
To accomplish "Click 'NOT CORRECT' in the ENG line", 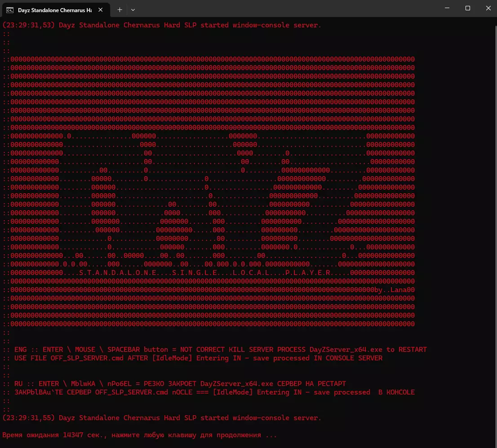I will coord(203,350).
